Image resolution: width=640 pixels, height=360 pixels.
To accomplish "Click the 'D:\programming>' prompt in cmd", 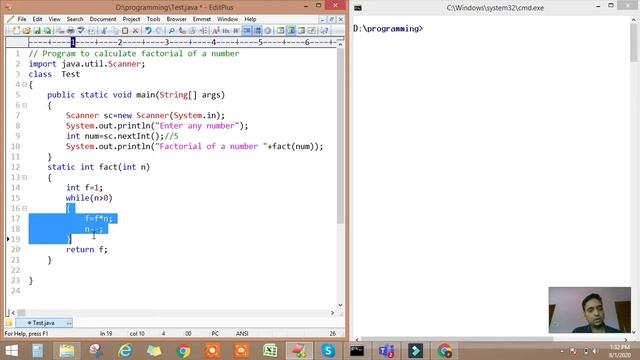I will [x=388, y=29].
